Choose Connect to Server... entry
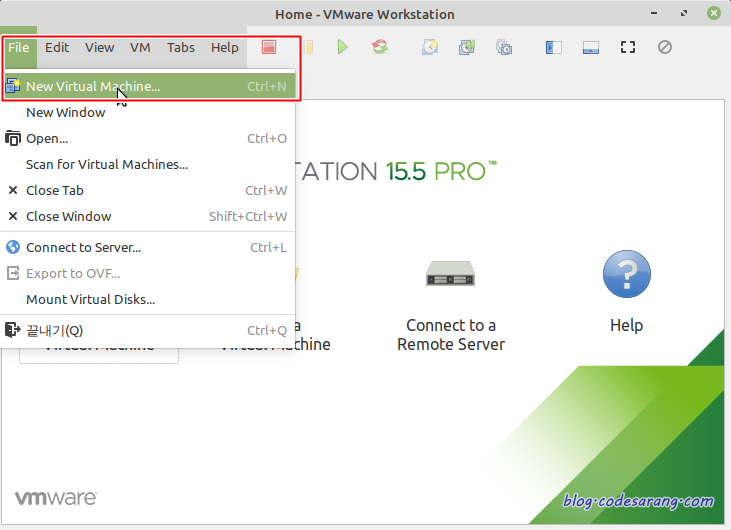Image resolution: width=731 pixels, height=530 pixels. click(x=147, y=248)
